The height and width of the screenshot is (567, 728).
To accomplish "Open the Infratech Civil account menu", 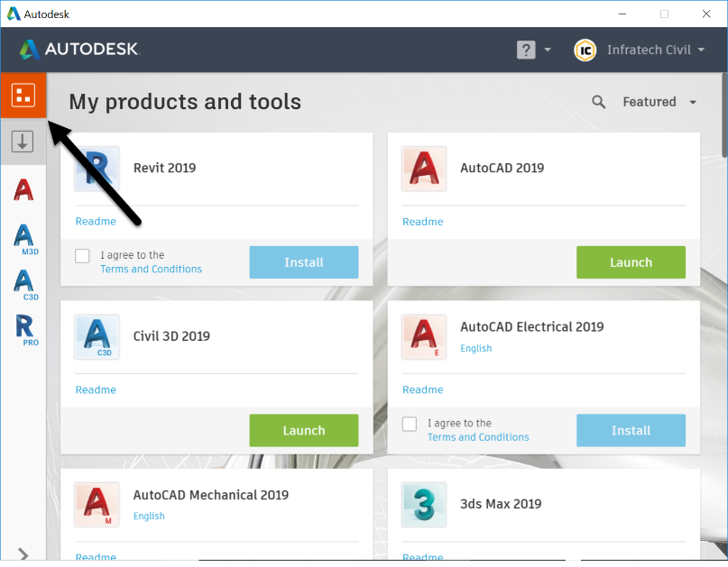I will point(655,50).
